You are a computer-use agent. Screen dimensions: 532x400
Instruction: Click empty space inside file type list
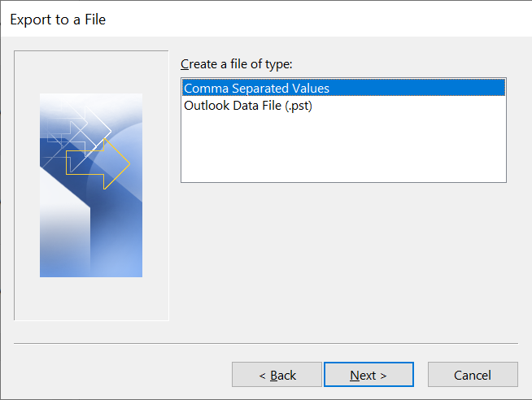click(x=342, y=150)
